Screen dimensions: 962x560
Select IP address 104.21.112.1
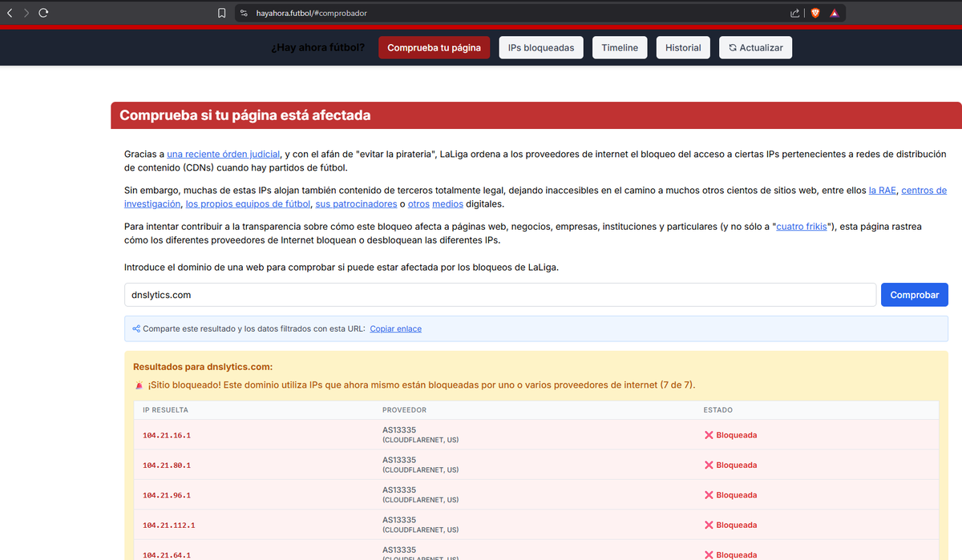(169, 526)
